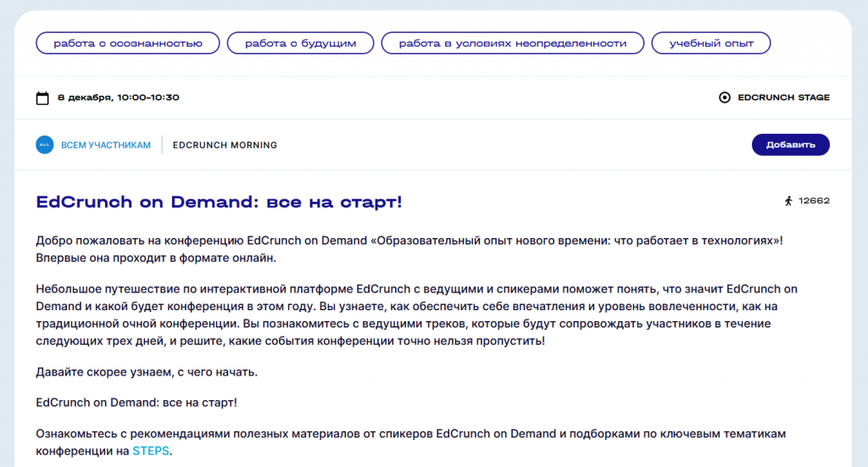Click the location target icon near EDCRUNCH STAGE
The width and height of the screenshot is (868, 467).
tap(724, 97)
